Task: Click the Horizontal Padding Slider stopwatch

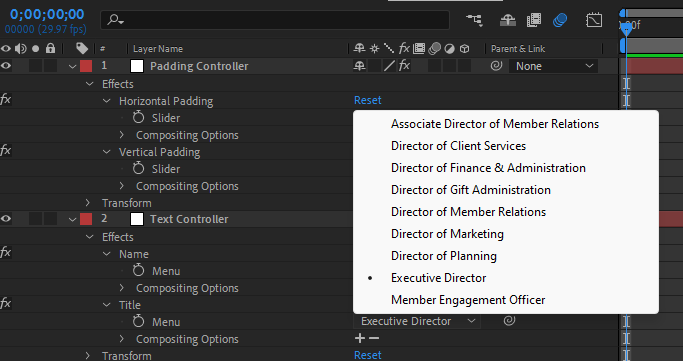Action: pyautogui.click(x=139, y=117)
